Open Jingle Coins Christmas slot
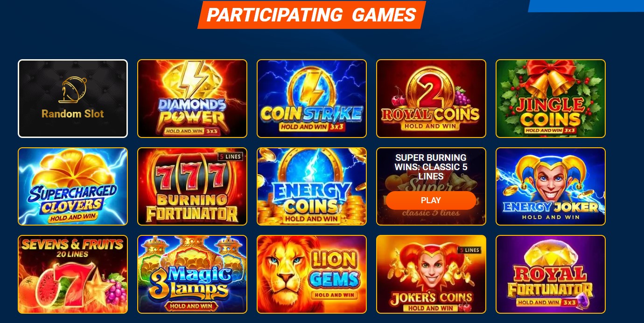The width and height of the screenshot is (644, 323). click(551, 99)
